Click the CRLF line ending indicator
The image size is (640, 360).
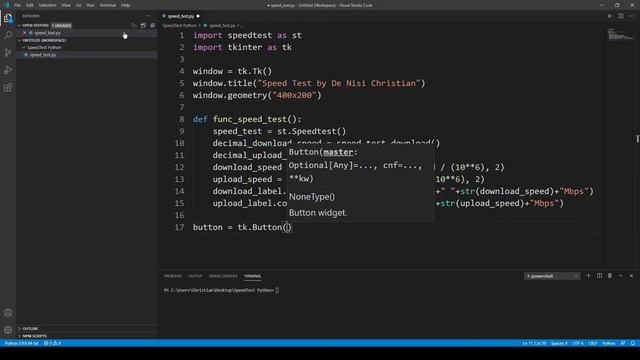pos(593,343)
